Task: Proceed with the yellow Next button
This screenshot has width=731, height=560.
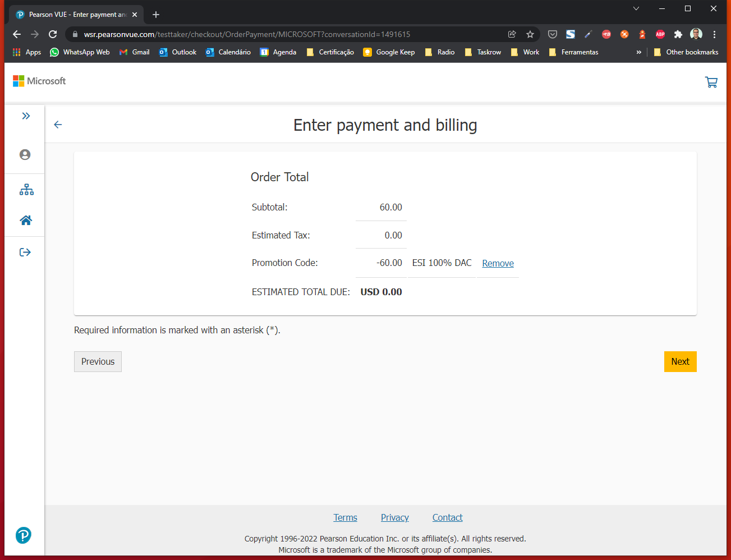Action: [x=680, y=361]
